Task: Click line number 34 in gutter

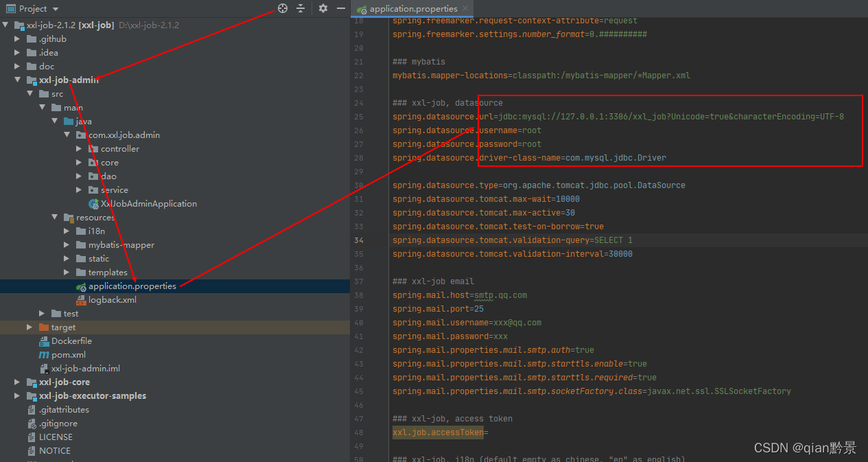Action: [x=360, y=240]
